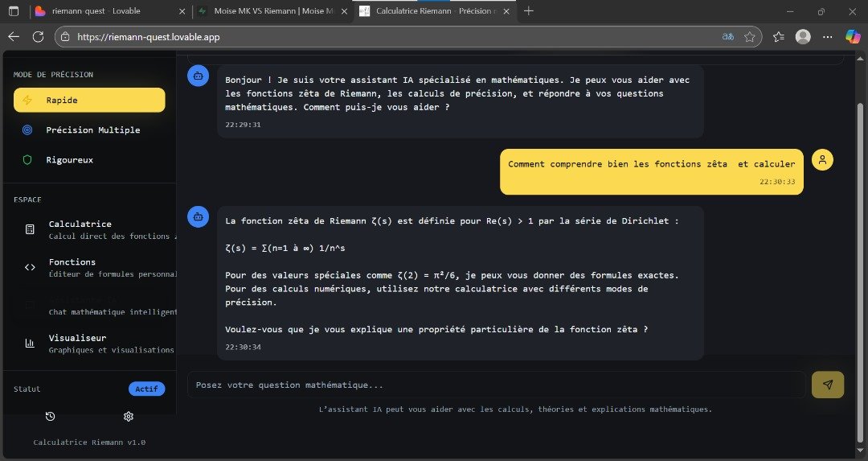Go back to the previous page
This screenshot has height=461, width=868.
point(14,36)
